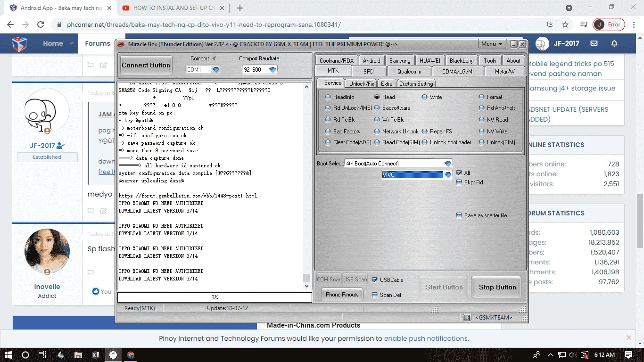Switch to the SPD tab
This screenshot has height=362, width=644.
[x=369, y=71]
